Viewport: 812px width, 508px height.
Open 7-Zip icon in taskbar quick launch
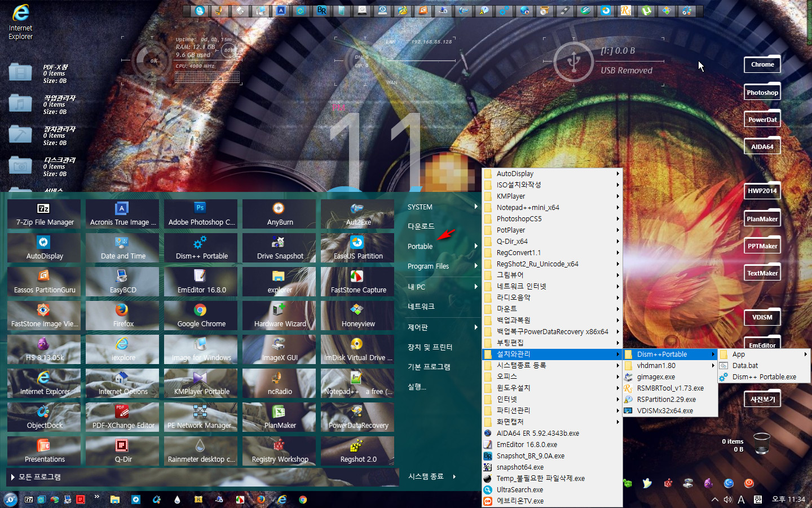click(x=29, y=500)
